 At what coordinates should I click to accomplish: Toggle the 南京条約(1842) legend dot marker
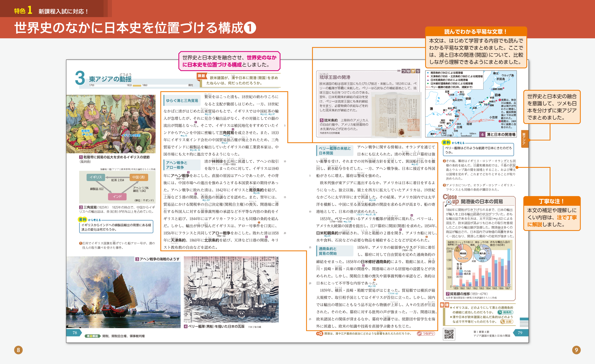tap(428, 73)
